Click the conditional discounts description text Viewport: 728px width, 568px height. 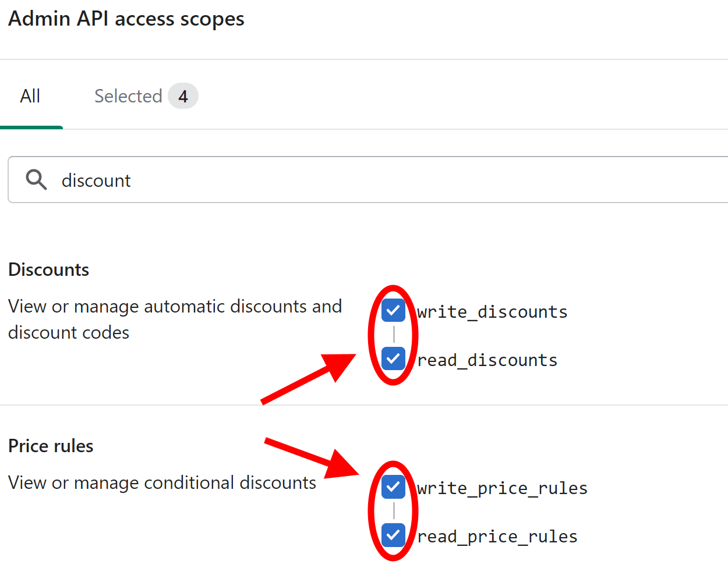[x=162, y=482]
